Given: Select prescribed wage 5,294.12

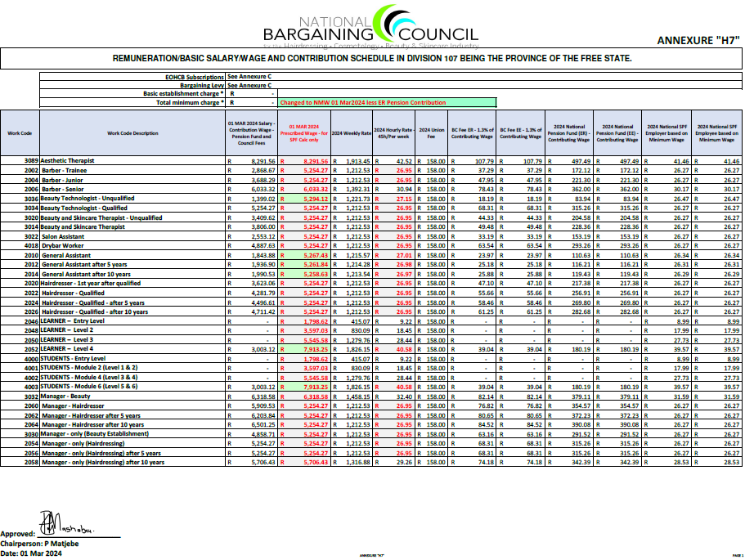Looking at the screenshot, I should coord(316,199).
